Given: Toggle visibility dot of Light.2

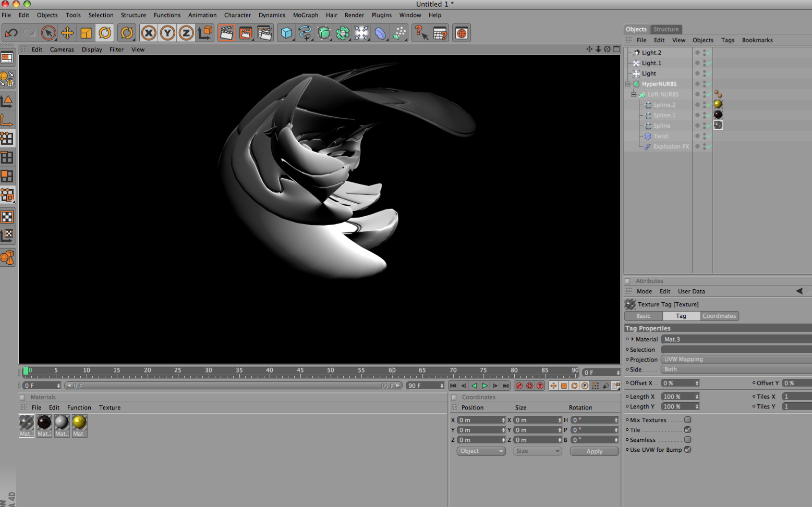Looking at the screenshot, I should 697,53.
